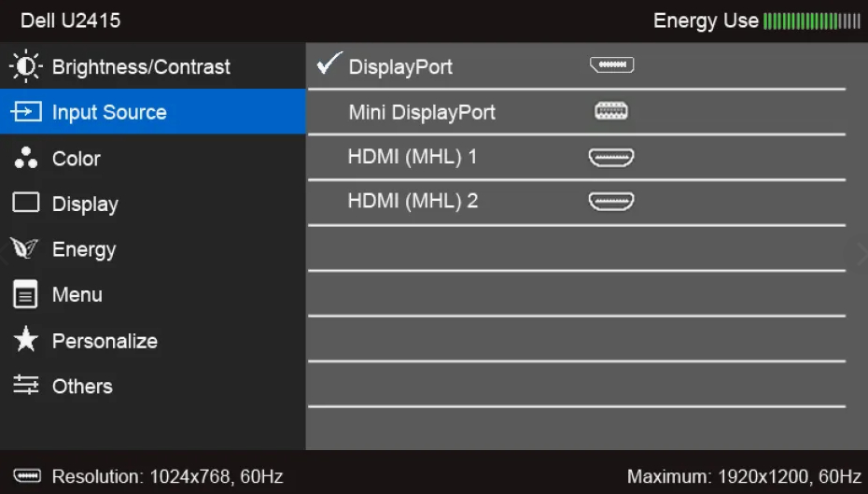Select Mini DisplayPort as input source

[x=422, y=112]
